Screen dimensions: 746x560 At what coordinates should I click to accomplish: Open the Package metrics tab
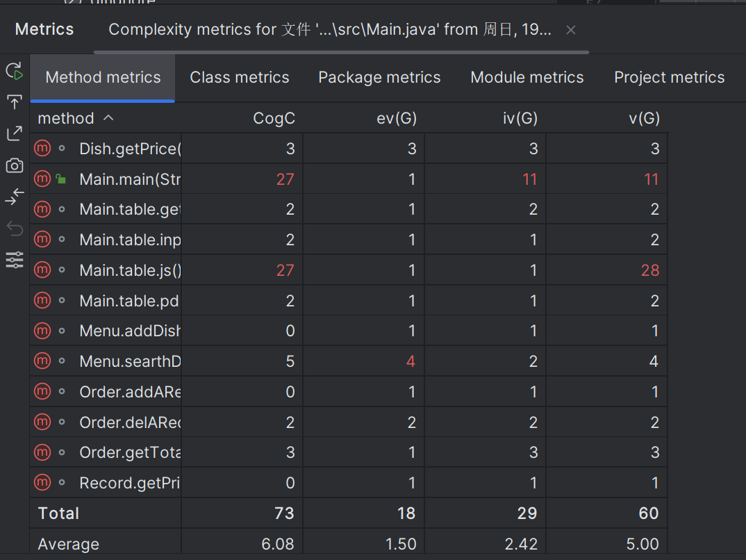click(x=379, y=77)
